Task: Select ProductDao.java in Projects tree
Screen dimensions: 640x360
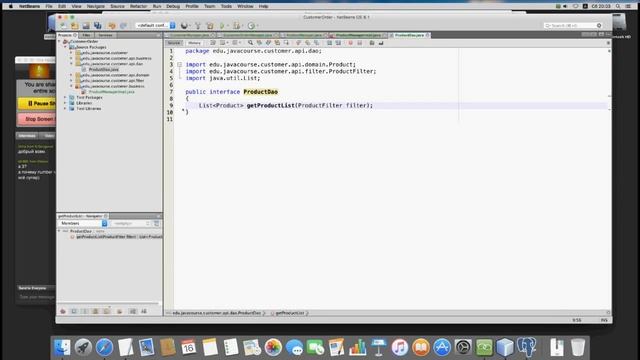Action: (x=103, y=70)
